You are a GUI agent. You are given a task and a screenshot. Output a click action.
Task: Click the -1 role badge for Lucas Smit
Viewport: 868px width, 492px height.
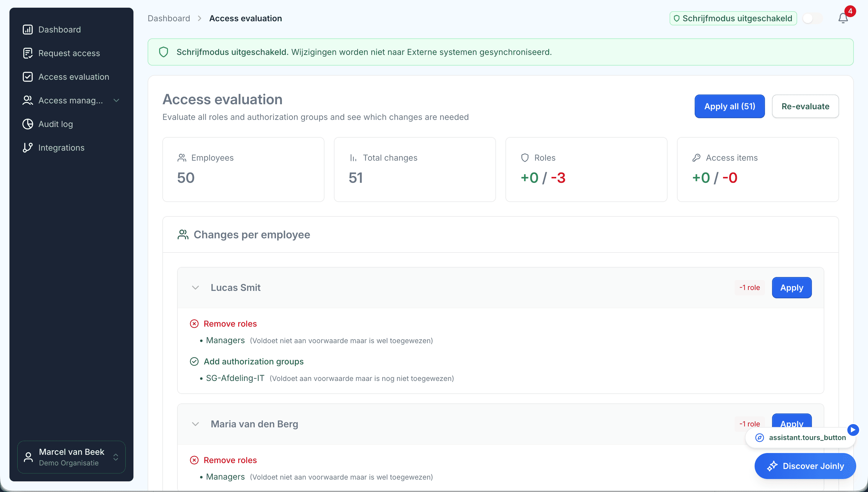pyautogui.click(x=749, y=288)
